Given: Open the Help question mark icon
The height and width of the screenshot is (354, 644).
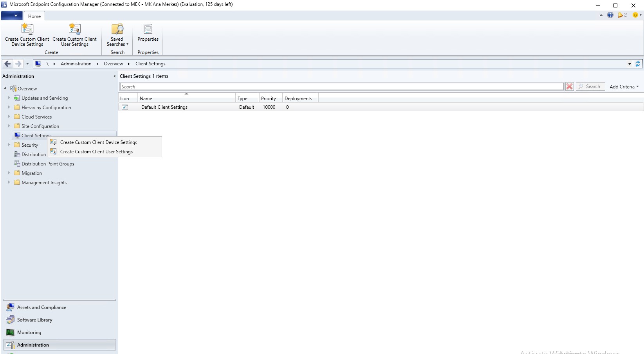Looking at the screenshot, I should click(x=610, y=15).
